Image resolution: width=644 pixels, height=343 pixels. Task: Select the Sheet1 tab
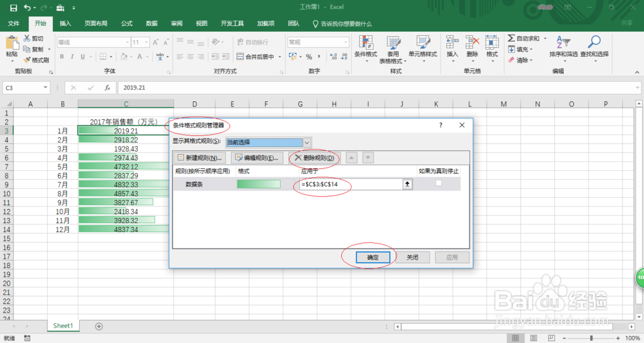click(63, 326)
